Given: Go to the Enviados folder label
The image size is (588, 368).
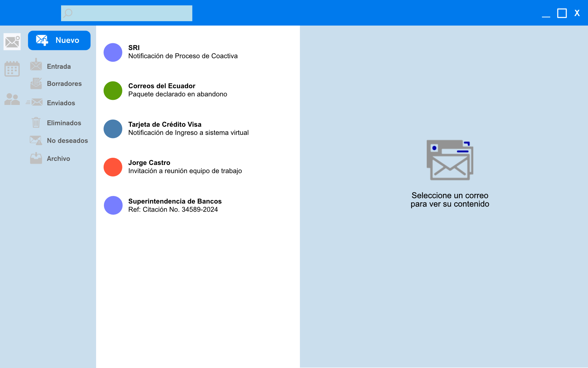Looking at the screenshot, I should [x=61, y=103].
